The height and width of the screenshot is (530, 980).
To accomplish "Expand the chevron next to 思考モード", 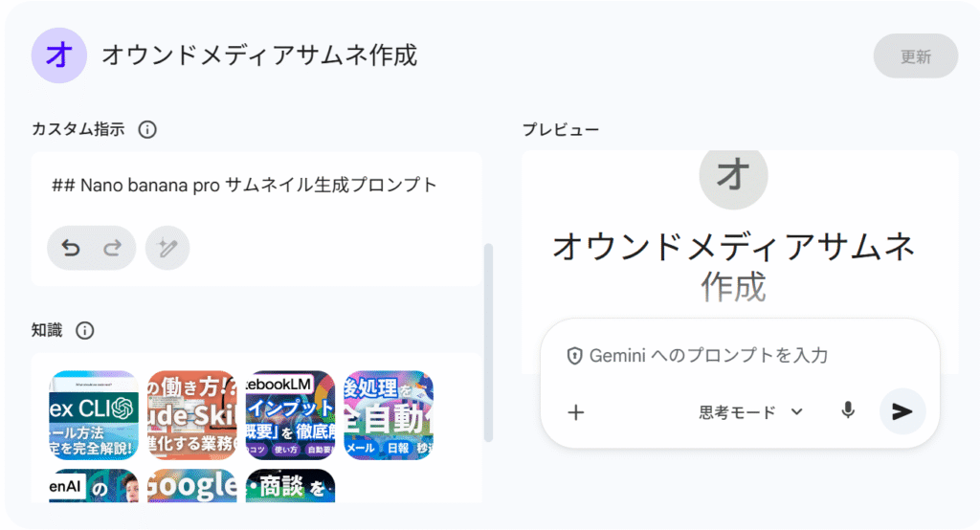I will click(x=796, y=412).
